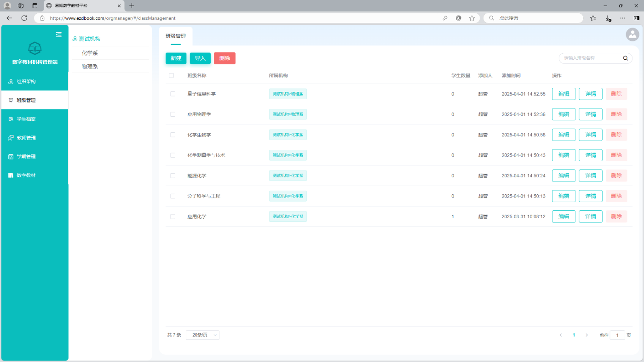Screen dimensions: 644x362
Task: Check the 化学生物学 row checkbox
Action: tap(172, 135)
